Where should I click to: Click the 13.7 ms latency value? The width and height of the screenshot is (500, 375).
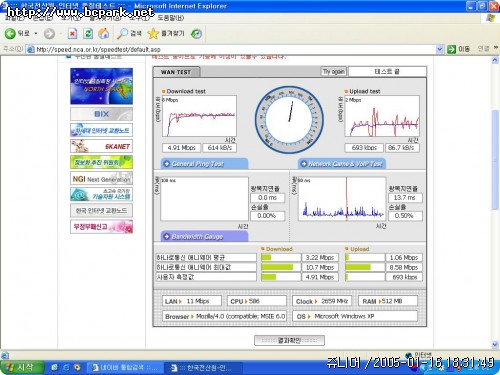[x=405, y=198]
